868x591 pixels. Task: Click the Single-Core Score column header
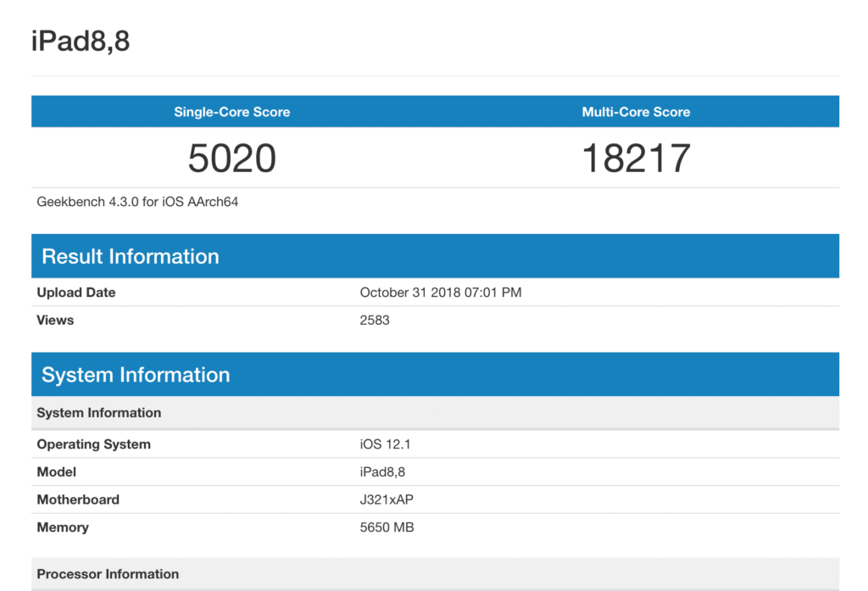231,112
